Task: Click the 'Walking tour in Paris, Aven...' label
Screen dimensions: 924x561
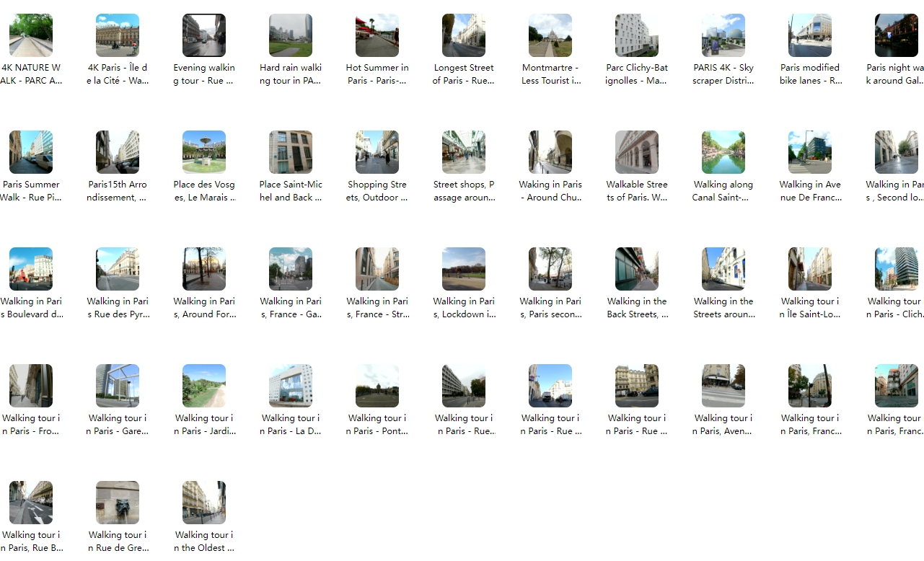Action: (x=723, y=425)
